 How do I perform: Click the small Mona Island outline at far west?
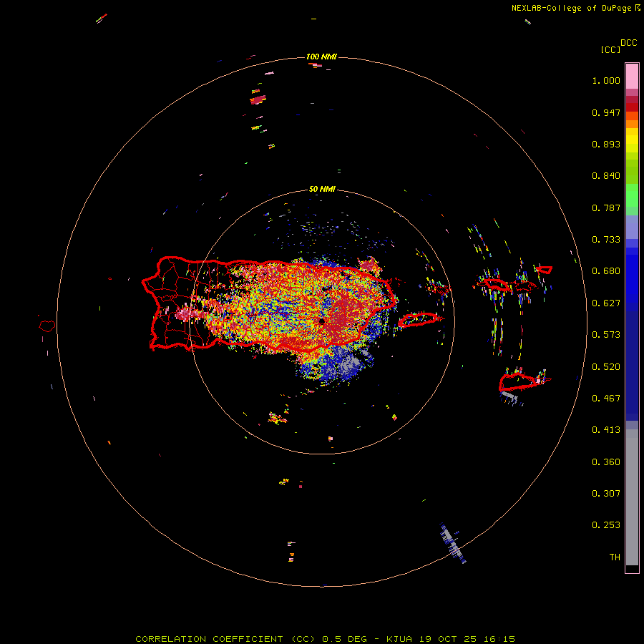pyautogui.click(x=47, y=326)
